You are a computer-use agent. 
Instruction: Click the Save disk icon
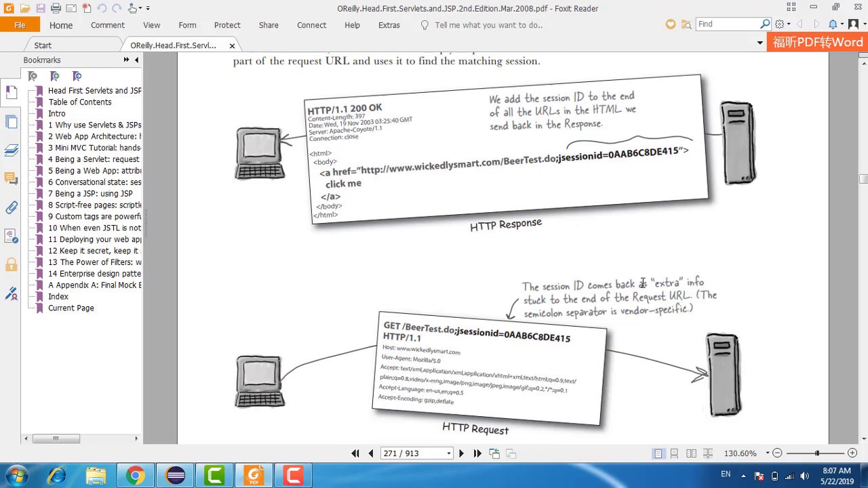40,8
